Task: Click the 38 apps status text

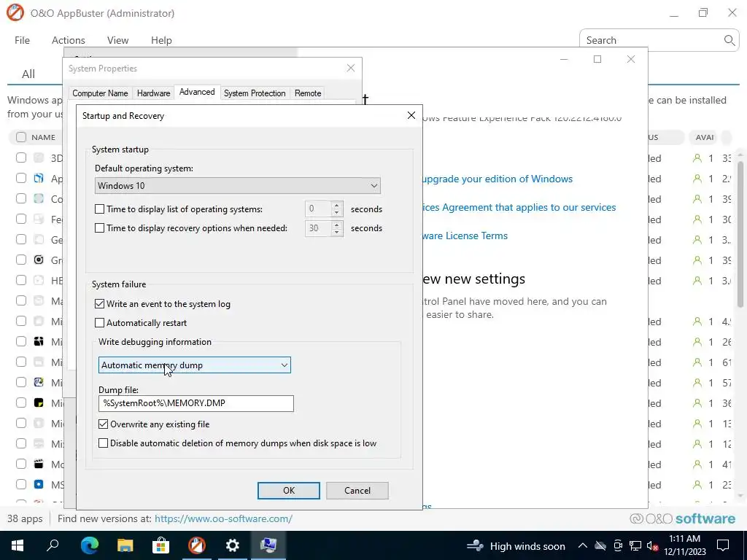Action: click(25, 518)
